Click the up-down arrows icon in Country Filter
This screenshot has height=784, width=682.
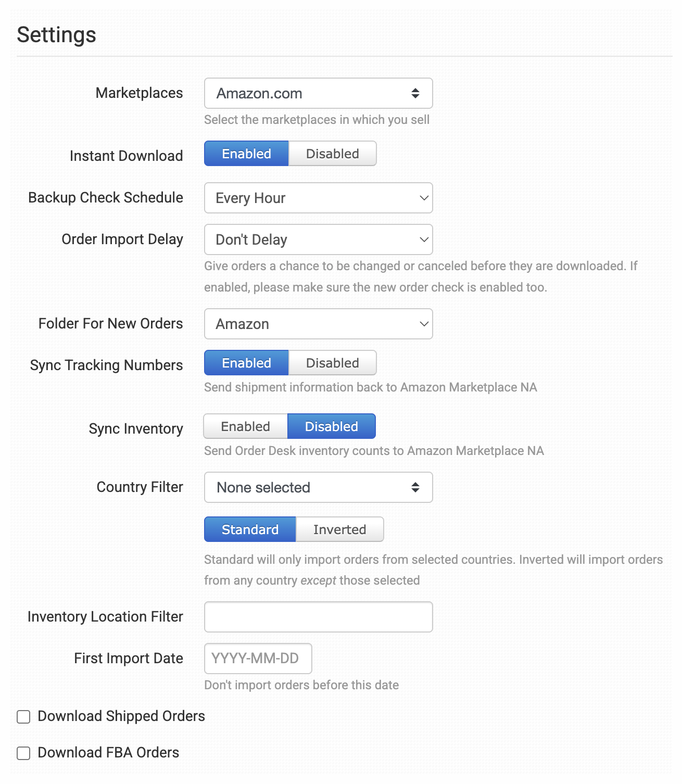pyautogui.click(x=415, y=487)
